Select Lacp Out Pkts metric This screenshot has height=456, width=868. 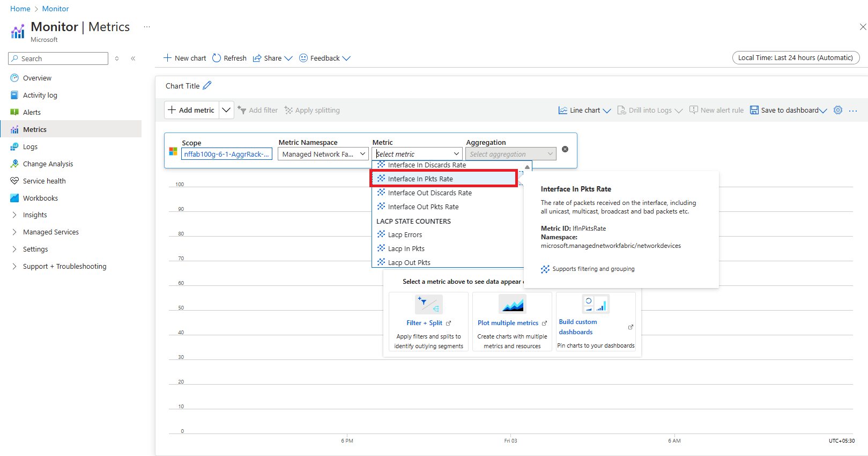448,262
